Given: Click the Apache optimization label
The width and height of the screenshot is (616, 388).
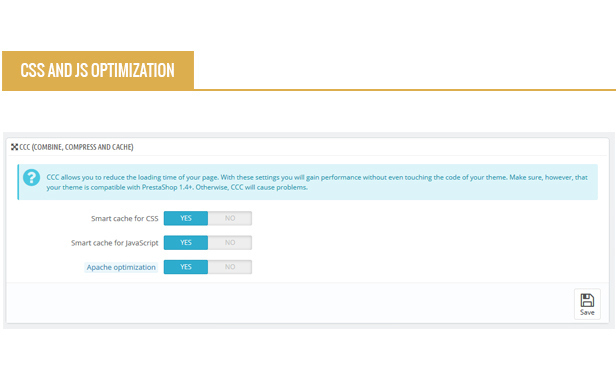Looking at the screenshot, I should (x=121, y=267).
